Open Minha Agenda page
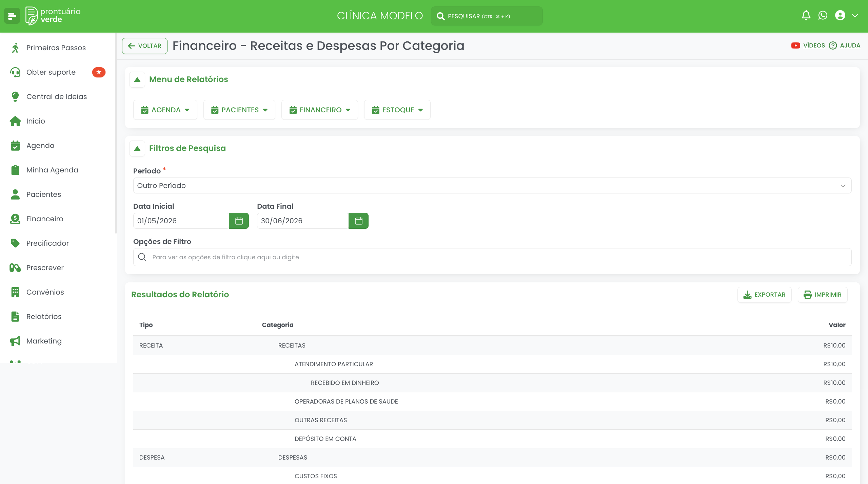Screen dimensions: 868x484 click(52, 170)
